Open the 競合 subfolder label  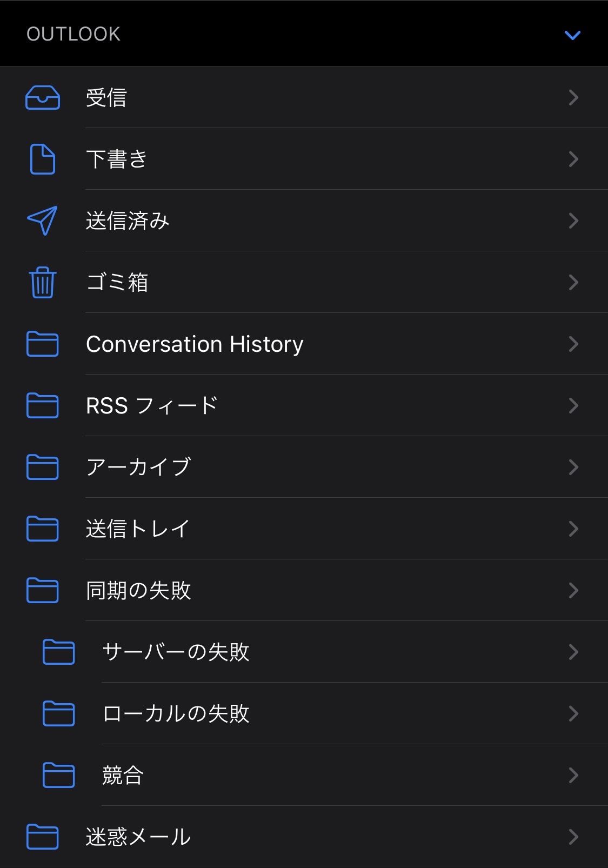click(123, 776)
